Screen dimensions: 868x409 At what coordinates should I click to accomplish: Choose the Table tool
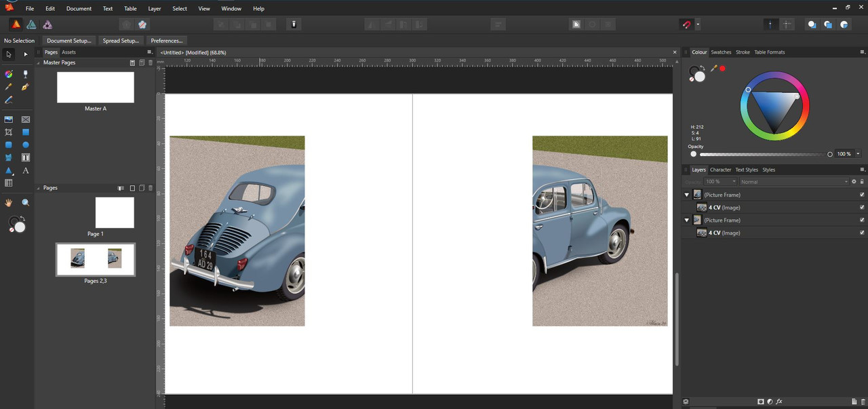point(9,183)
